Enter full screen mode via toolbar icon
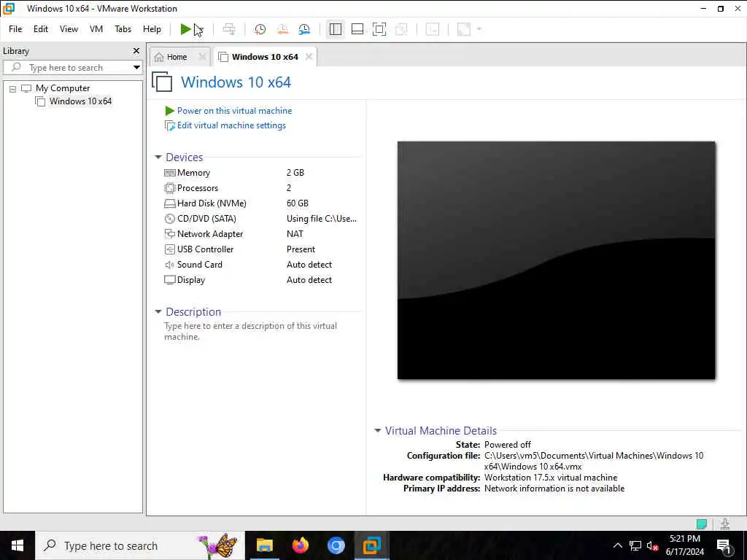 pyautogui.click(x=379, y=29)
